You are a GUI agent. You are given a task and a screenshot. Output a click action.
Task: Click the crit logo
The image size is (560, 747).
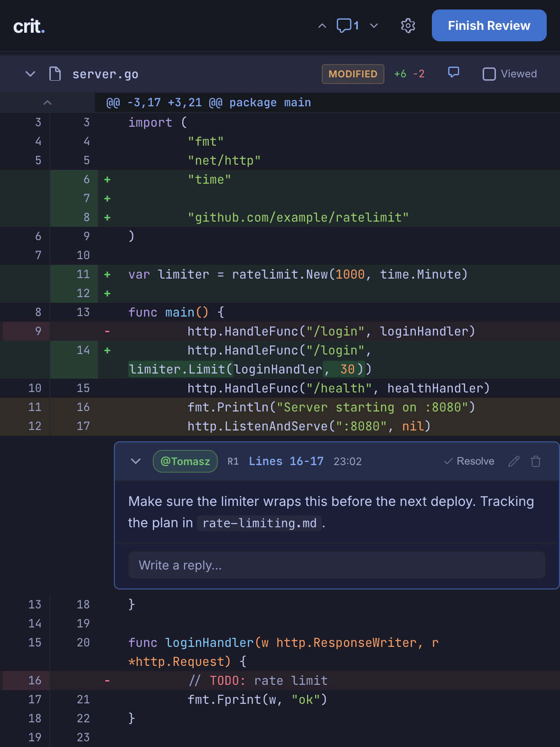[x=29, y=27]
